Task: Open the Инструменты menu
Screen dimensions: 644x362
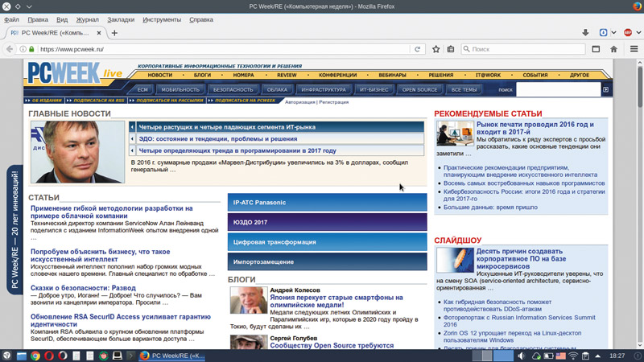Action: [x=162, y=19]
